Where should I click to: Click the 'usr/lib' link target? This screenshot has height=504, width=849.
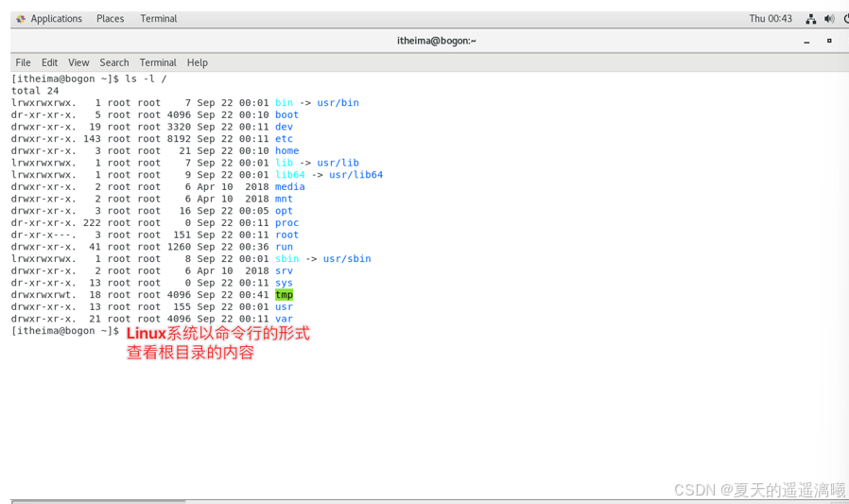point(338,163)
